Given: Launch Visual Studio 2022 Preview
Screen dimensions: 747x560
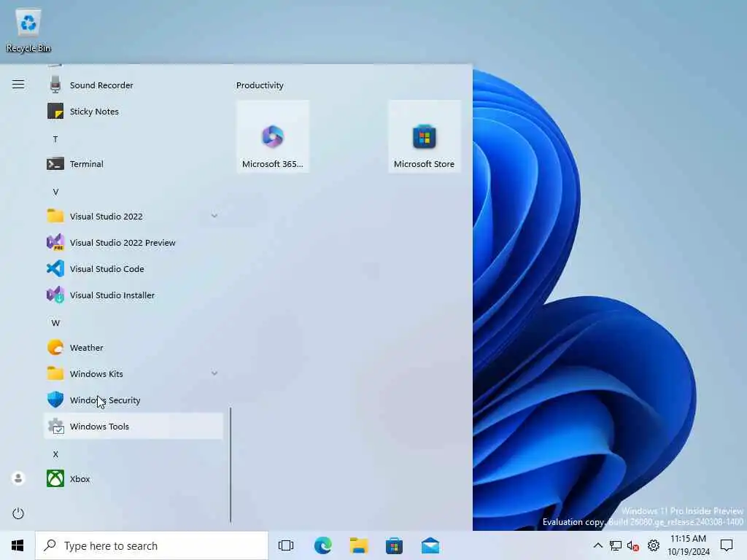Looking at the screenshot, I should coord(133,242).
